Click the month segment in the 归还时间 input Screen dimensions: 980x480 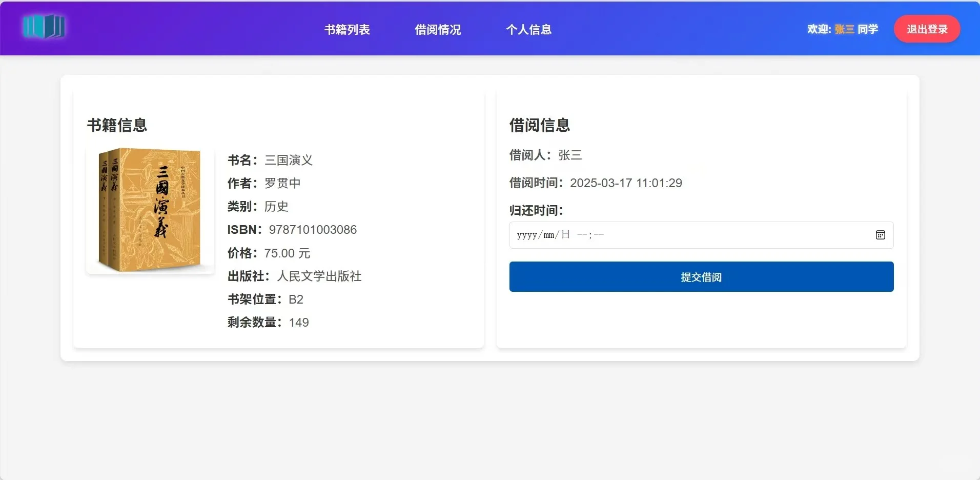549,235
